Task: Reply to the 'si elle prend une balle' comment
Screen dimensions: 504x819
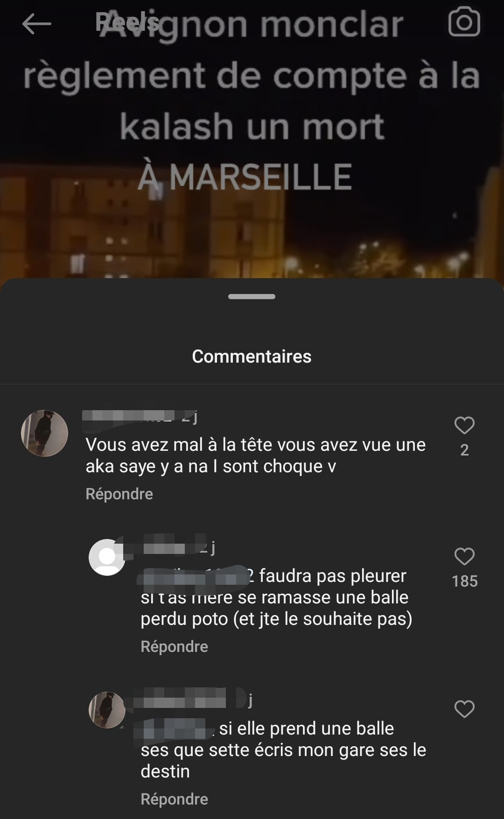Action: pos(174,799)
